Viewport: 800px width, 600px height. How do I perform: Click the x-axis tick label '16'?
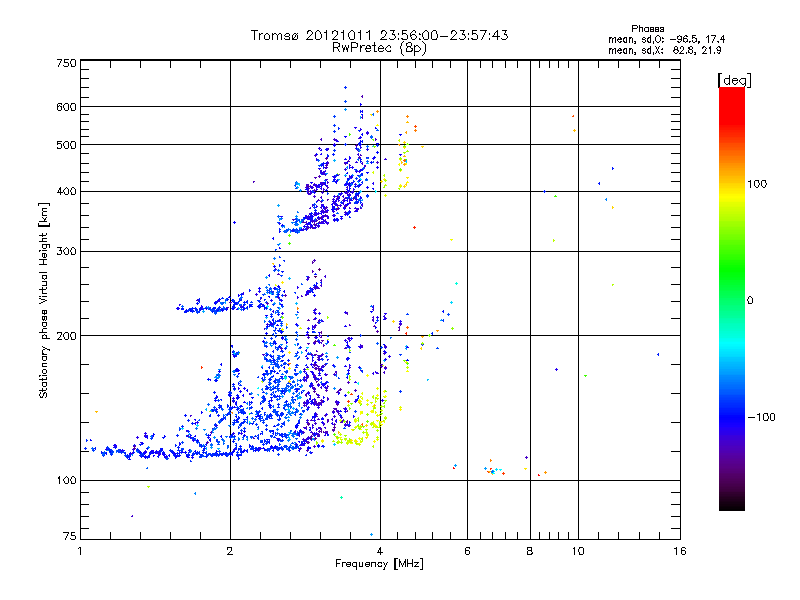tap(680, 551)
